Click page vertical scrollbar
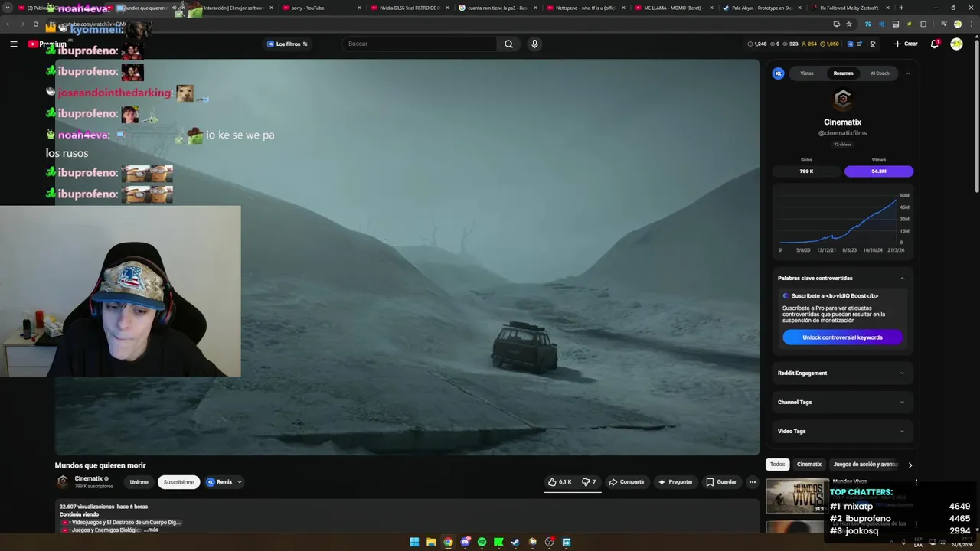The image size is (980, 551). pyautogui.click(x=977, y=115)
